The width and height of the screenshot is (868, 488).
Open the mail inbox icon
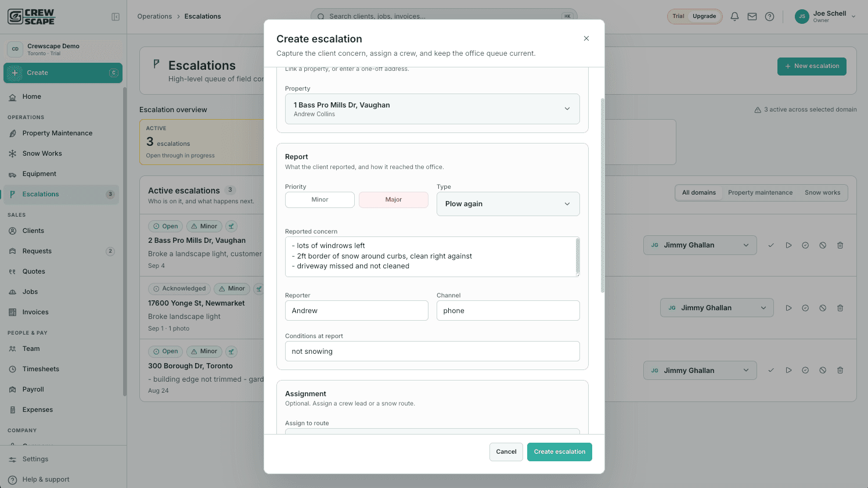752,17
